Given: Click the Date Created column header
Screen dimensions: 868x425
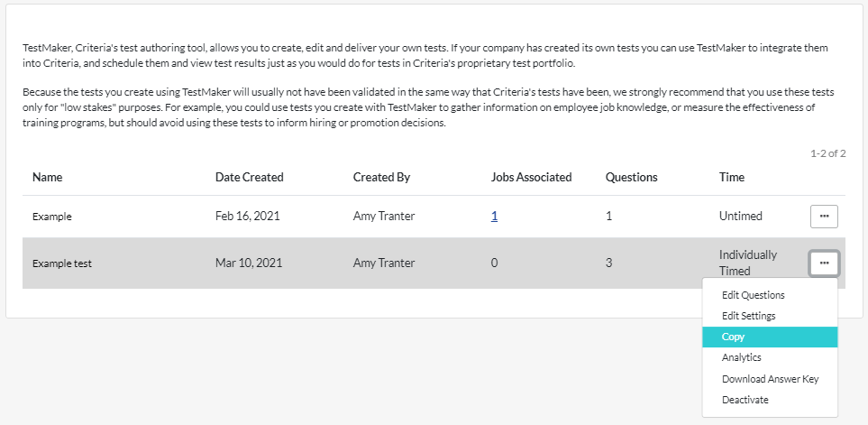Looking at the screenshot, I should tap(249, 178).
